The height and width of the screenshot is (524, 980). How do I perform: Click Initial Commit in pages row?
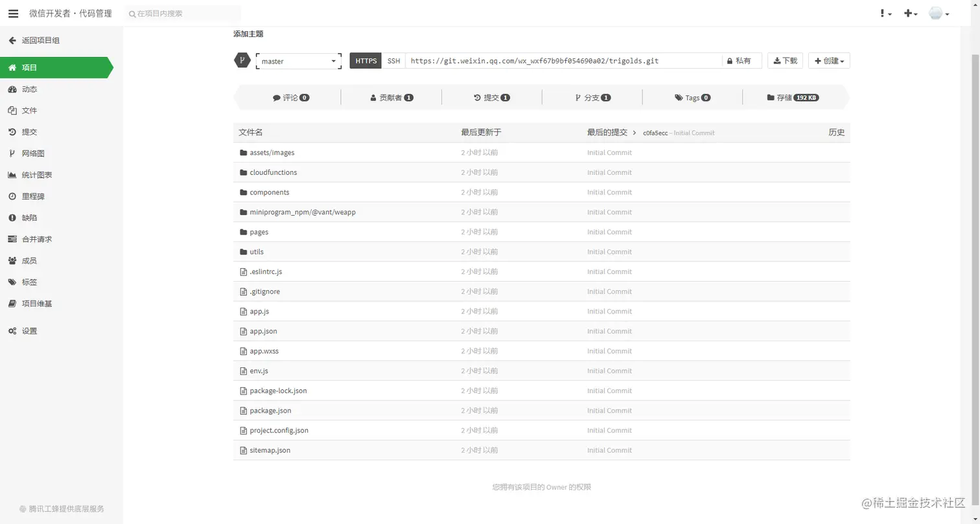(609, 232)
